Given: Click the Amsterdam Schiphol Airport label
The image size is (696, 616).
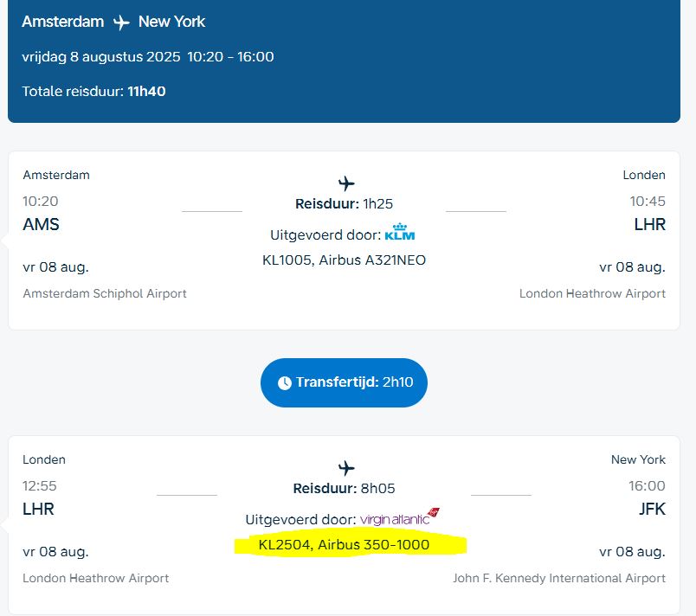Looking at the screenshot, I should [x=105, y=293].
